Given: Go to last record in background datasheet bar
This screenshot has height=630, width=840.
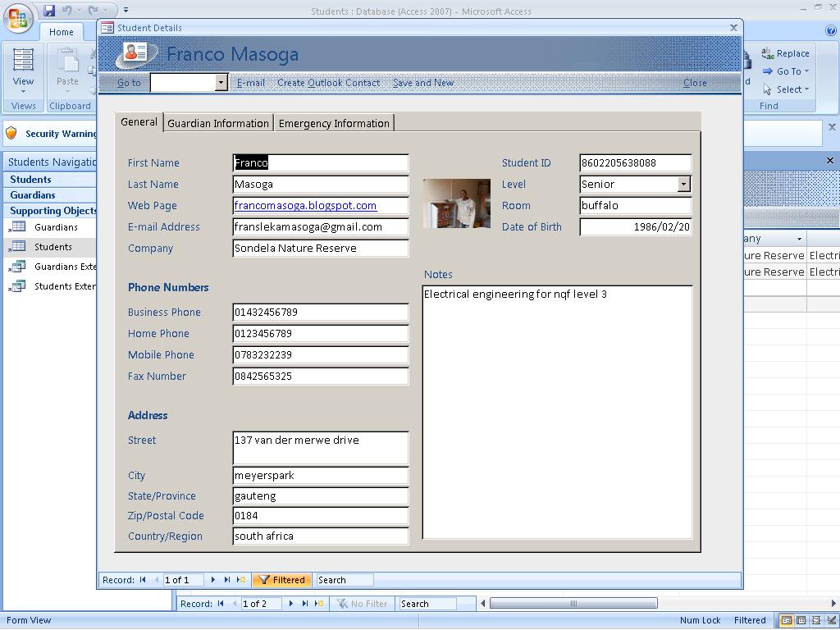Looking at the screenshot, I should pos(305,604).
